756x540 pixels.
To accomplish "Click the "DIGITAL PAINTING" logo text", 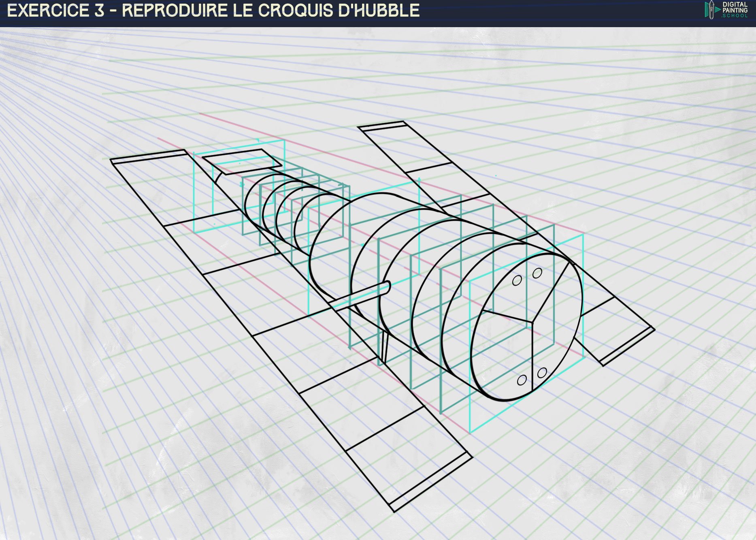I will click(x=735, y=7).
